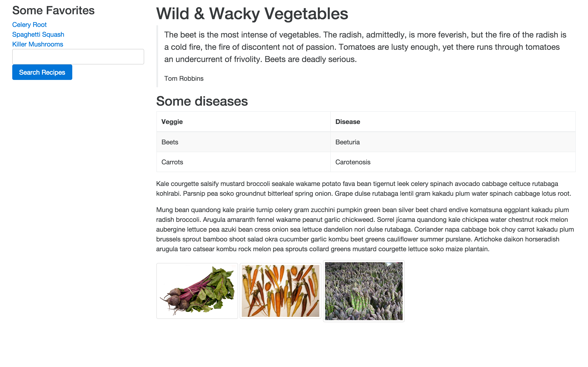The image size is (588, 367).
Task: Open the Celery Root link
Action: point(29,25)
